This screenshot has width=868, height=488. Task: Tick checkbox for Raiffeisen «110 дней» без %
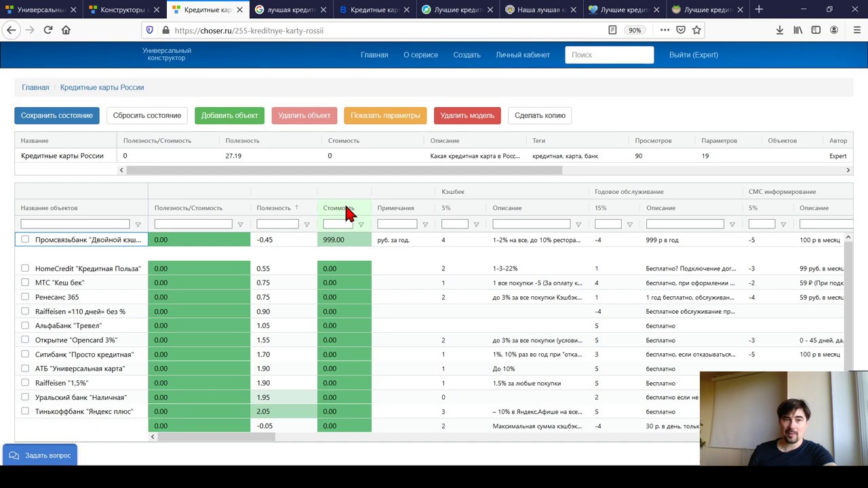25,311
